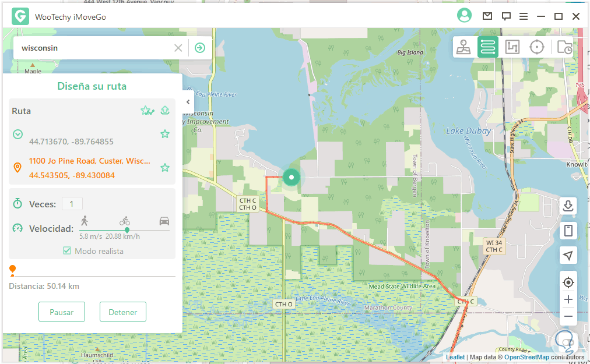This screenshot has width=590, height=364.
Task: Zoom out the map with minus
Action: [x=568, y=316]
